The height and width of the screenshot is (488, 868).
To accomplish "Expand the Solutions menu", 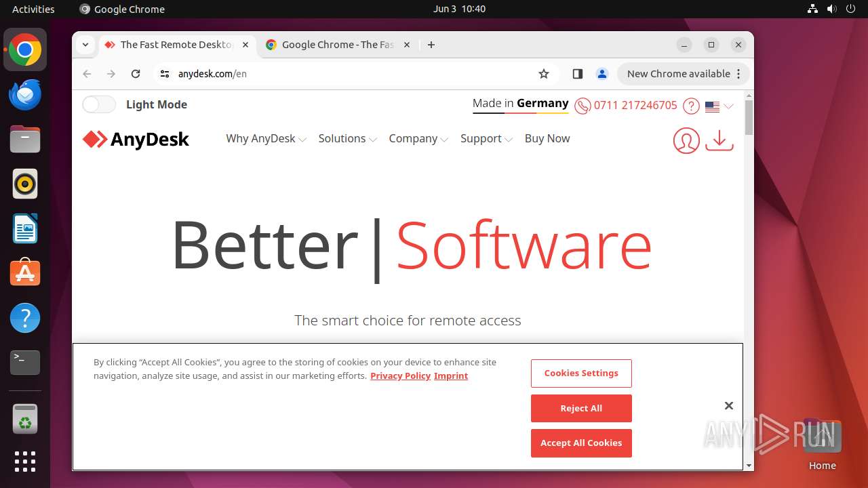I will (x=347, y=138).
